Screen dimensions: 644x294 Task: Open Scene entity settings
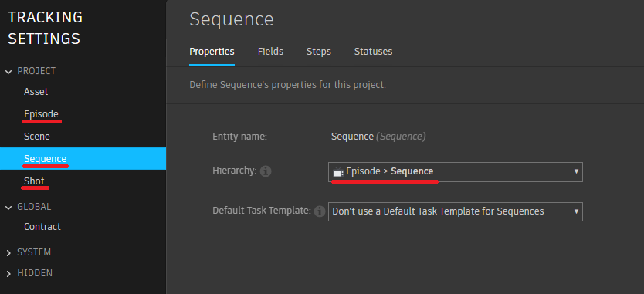pos(36,137)
